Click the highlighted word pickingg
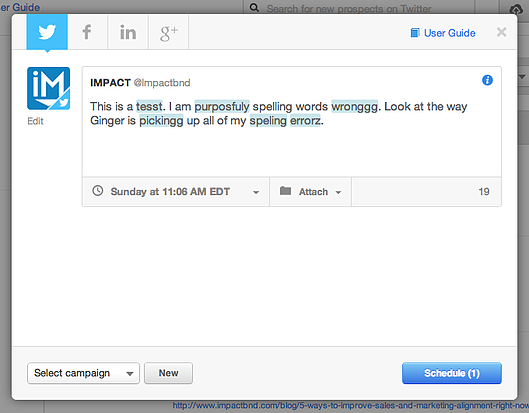 [x=161, y=121]
